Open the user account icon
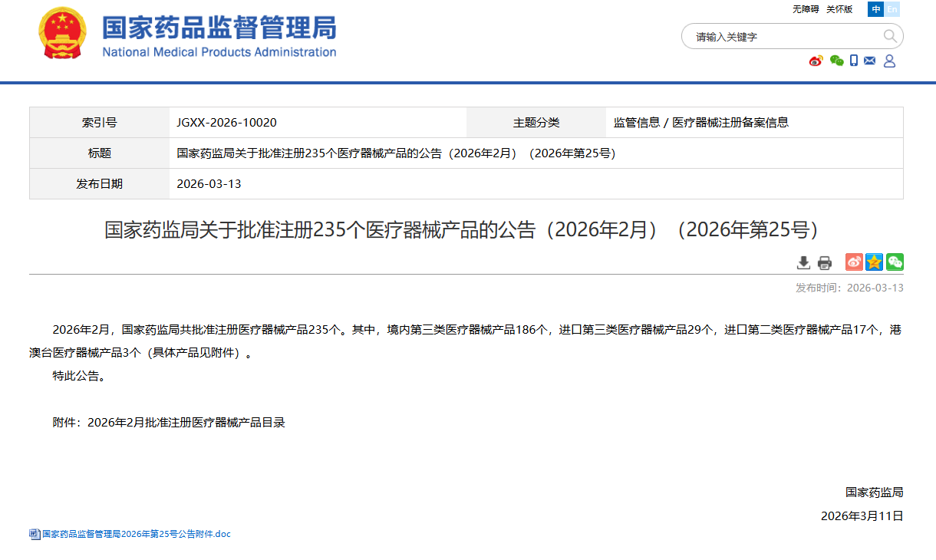Image resolution: width=936 pixels, height=560 pixels. click(889, 61)
